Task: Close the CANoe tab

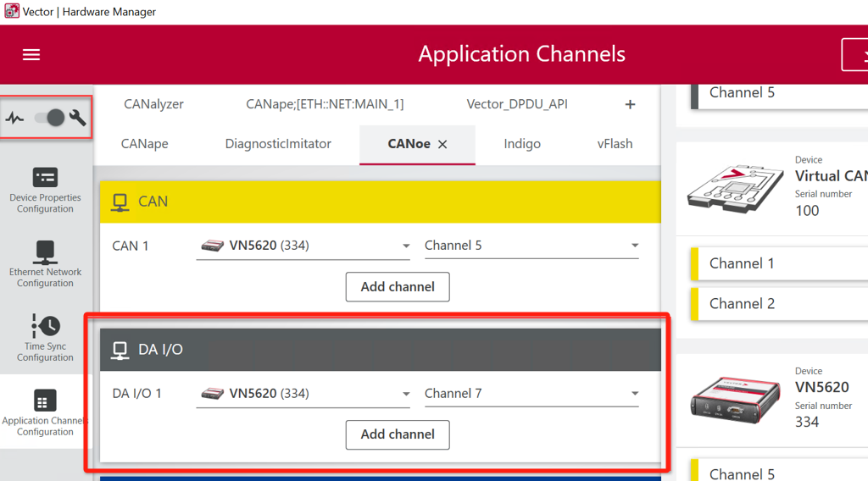Action: click(442, 144)
